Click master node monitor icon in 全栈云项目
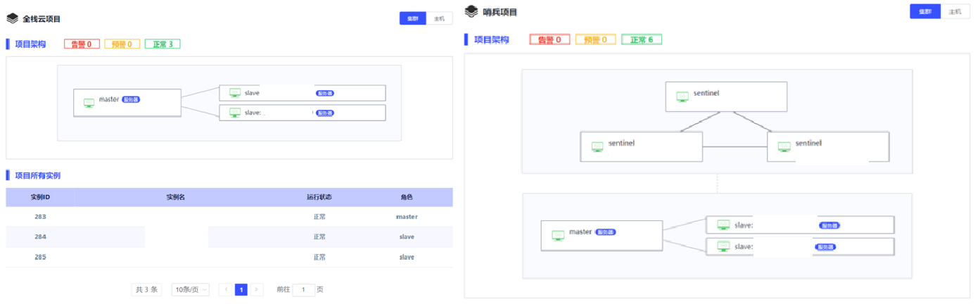This screenshot has height=304, width=980. [89, 103]
